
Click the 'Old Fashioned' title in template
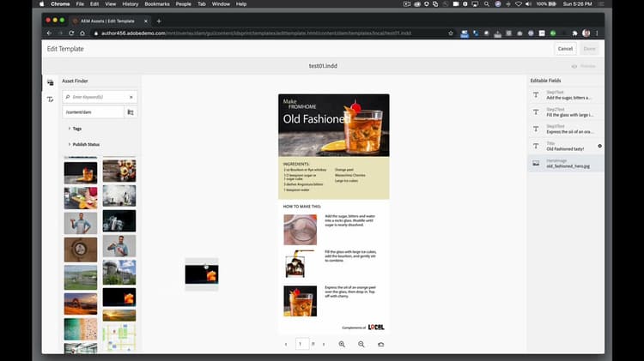pyautogui.click(x=317, y=119)
